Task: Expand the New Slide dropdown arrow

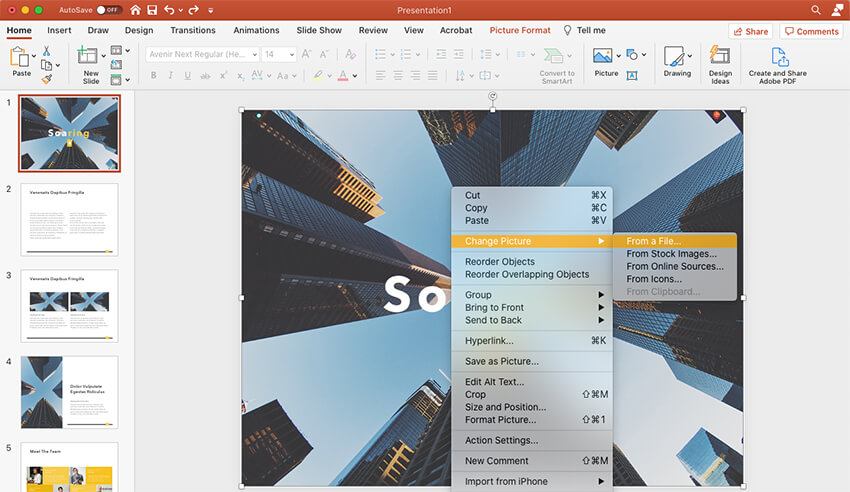Action: [x=103, y=56]
